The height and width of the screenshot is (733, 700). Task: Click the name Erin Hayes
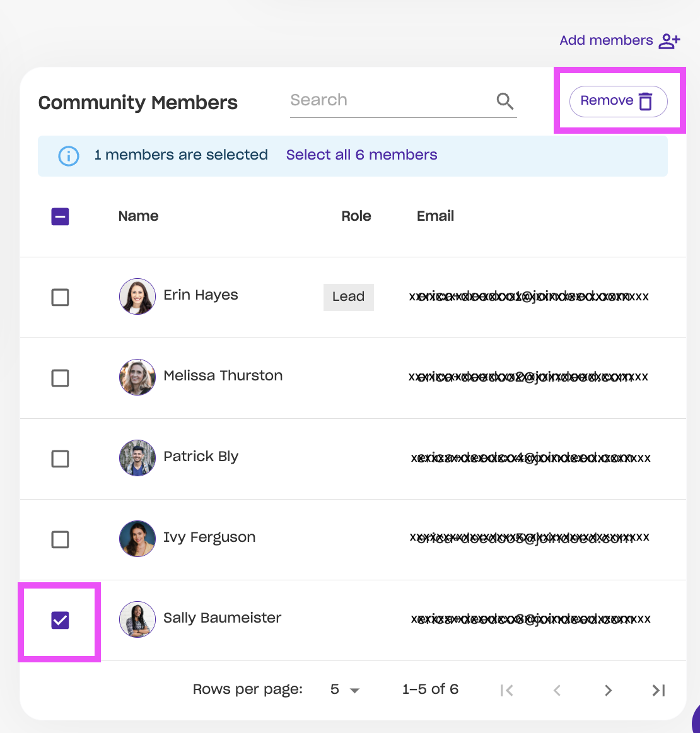point(201,295)
